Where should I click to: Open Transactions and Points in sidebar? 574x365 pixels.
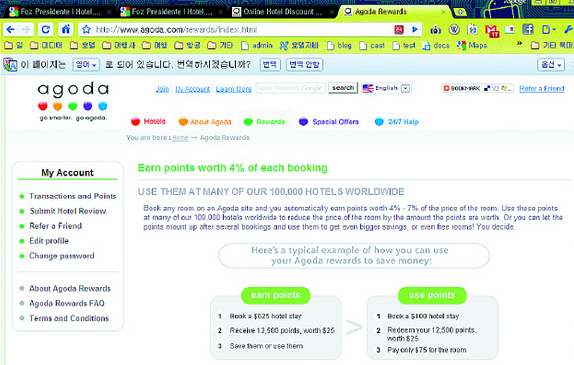pyautogui.click(x=72, y=196)
